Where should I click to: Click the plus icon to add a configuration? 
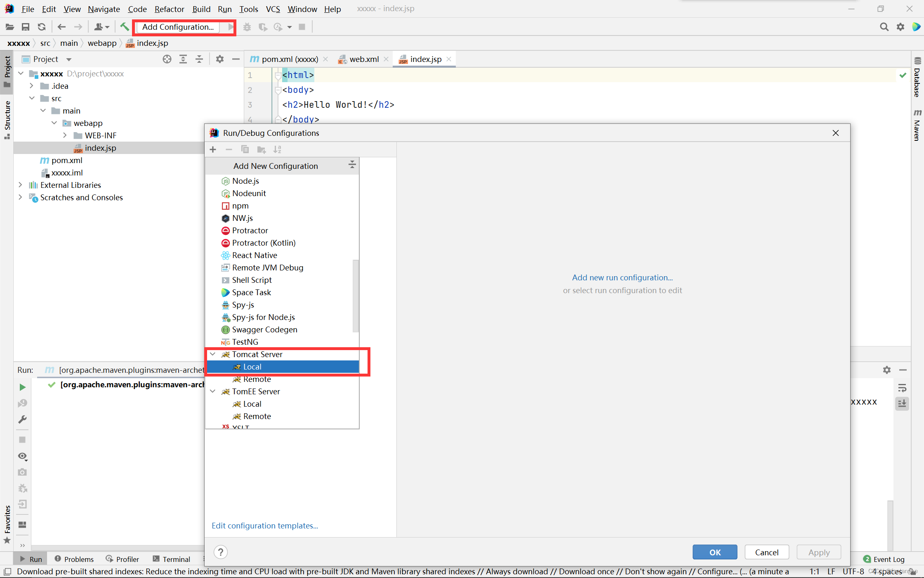(x=213, y=149)
